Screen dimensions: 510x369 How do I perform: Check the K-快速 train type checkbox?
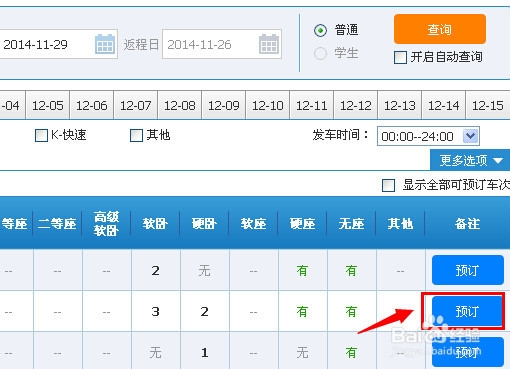pyautogui.click(x=41, y=136)
